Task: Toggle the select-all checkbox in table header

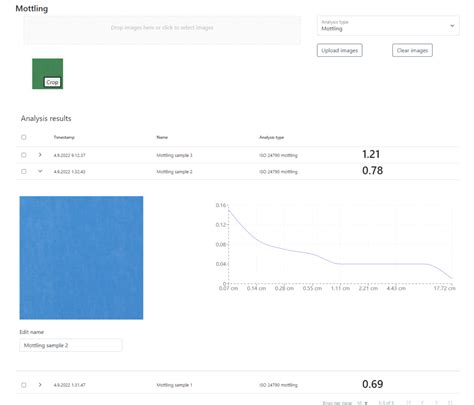Action: pyautogui.click(x=24, y=137)
